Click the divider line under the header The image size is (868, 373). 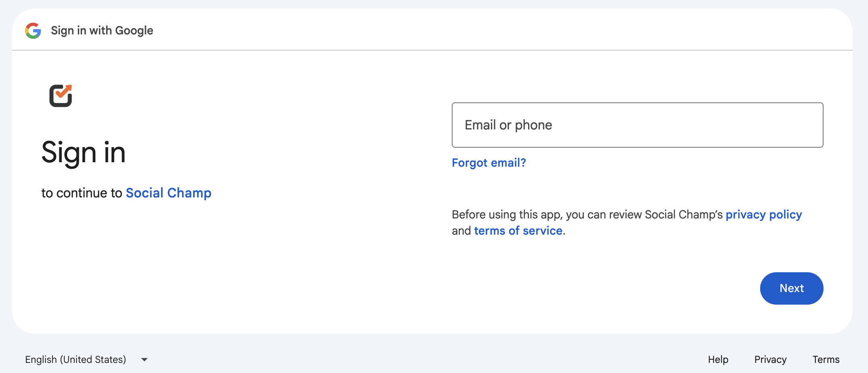coord(432,50)
